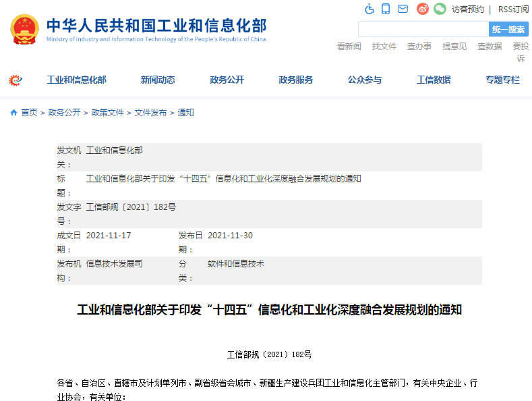Click the 统一搜索 search button
The image size is (532, 401).
pos(508,29)
